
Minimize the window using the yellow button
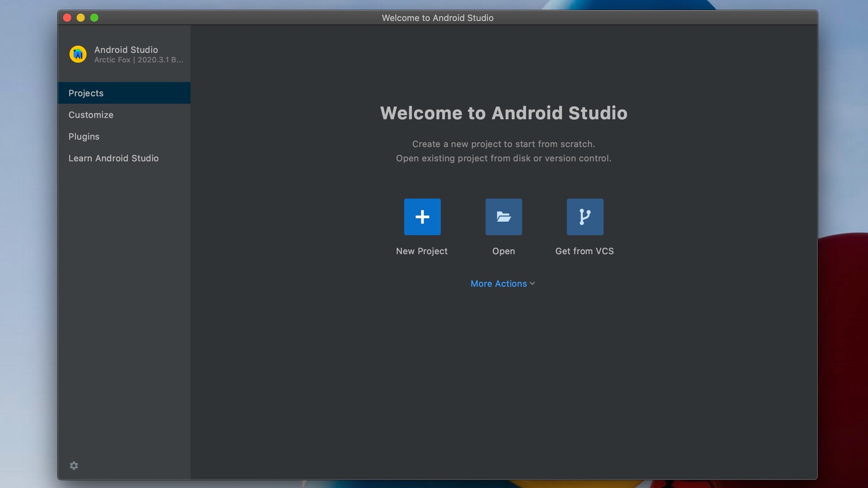click(81, 18)
